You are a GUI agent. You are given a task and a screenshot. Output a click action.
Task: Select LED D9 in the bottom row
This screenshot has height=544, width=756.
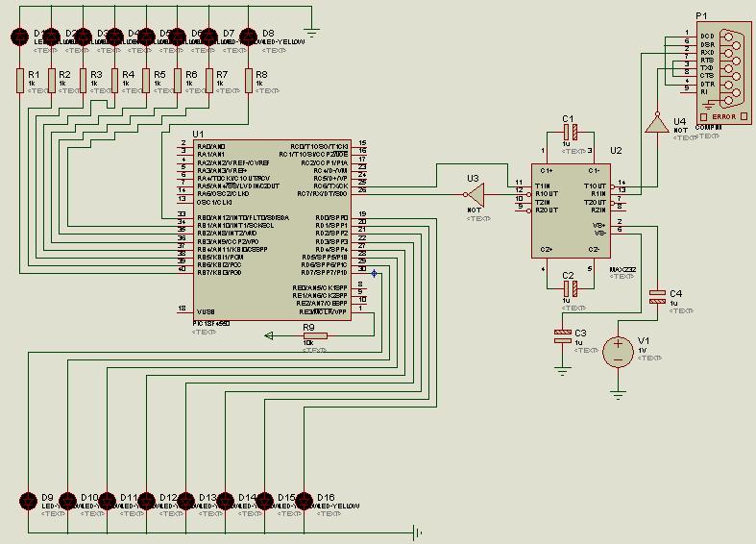29,501
